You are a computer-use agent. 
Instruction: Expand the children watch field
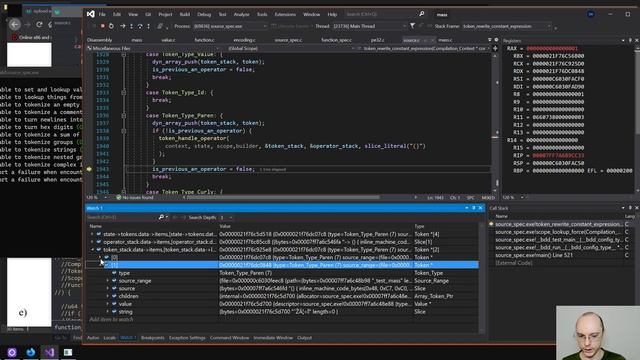pyautogui.click(x=108, y=296)
